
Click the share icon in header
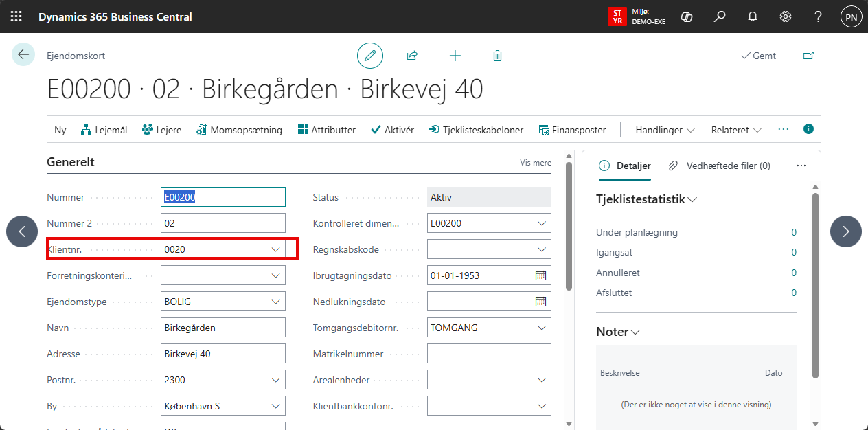(412, 56)
